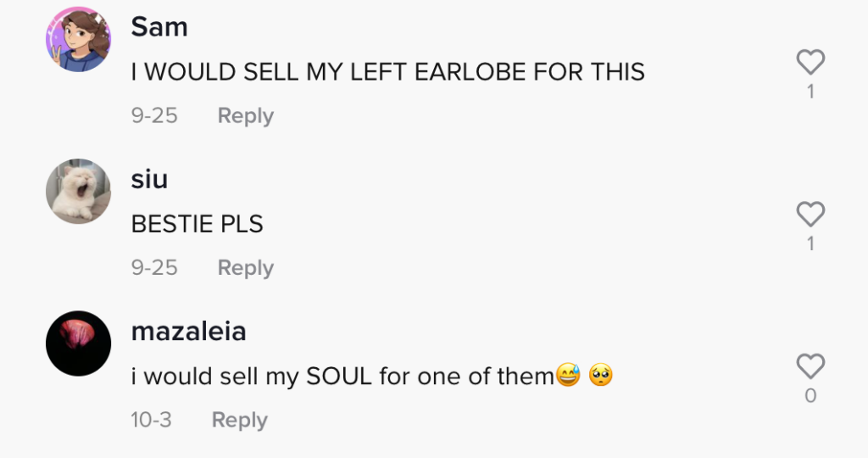Screen dimensions: 868x458
Task: Click the like count under Sam's heart
Action: pos(810,92)
